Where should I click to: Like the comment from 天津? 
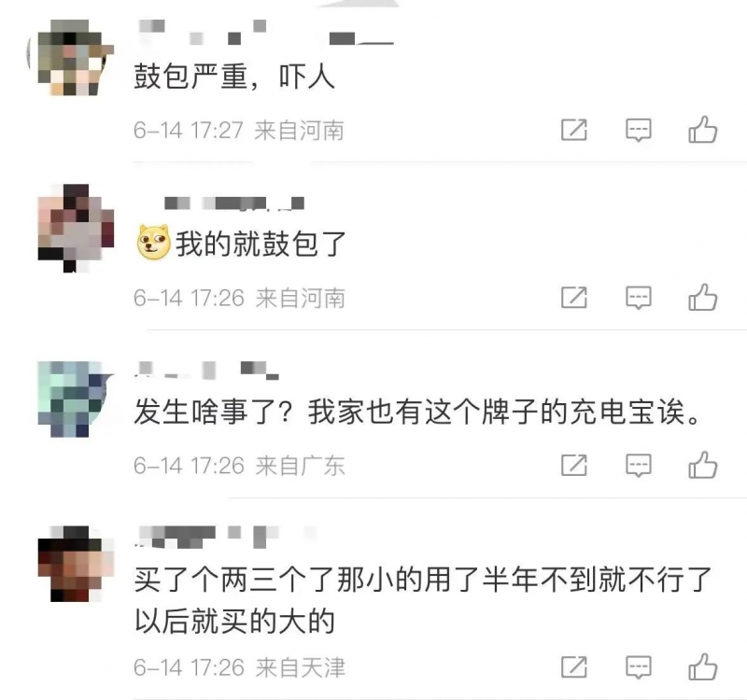703,666
